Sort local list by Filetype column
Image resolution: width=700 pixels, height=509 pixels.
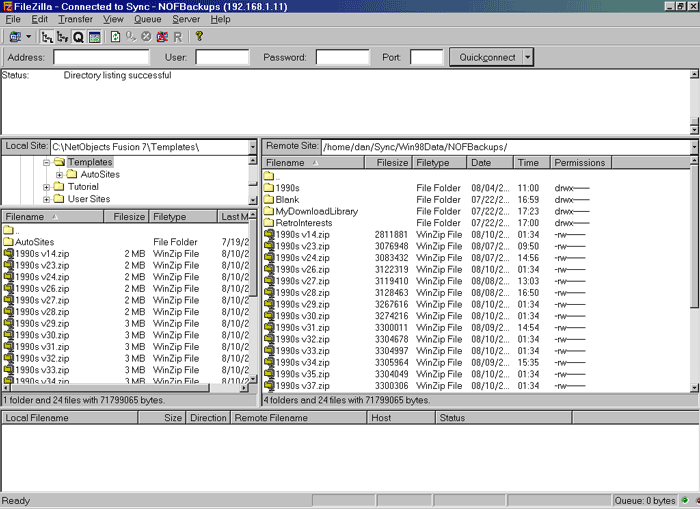[183, 217]
